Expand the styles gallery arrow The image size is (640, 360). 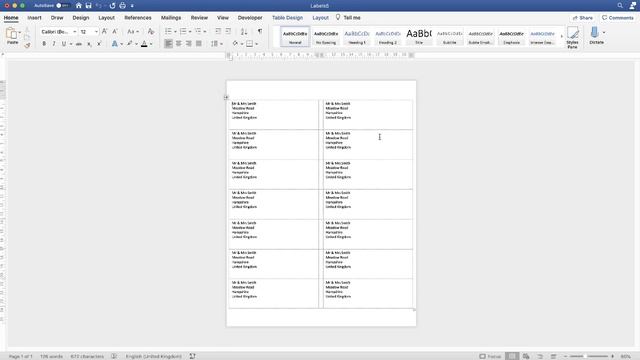tap(562, 37)
